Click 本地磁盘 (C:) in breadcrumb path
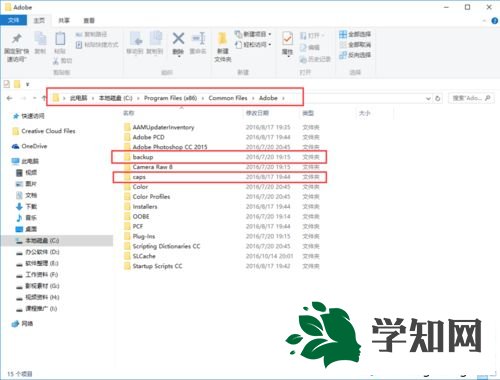 click(x=116, y=98)
